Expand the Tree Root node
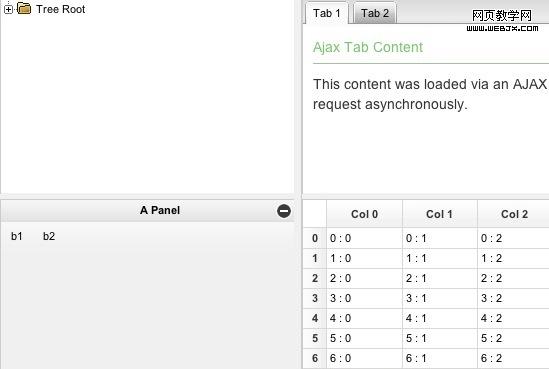The image size is (549, 369). click(8, 9)
